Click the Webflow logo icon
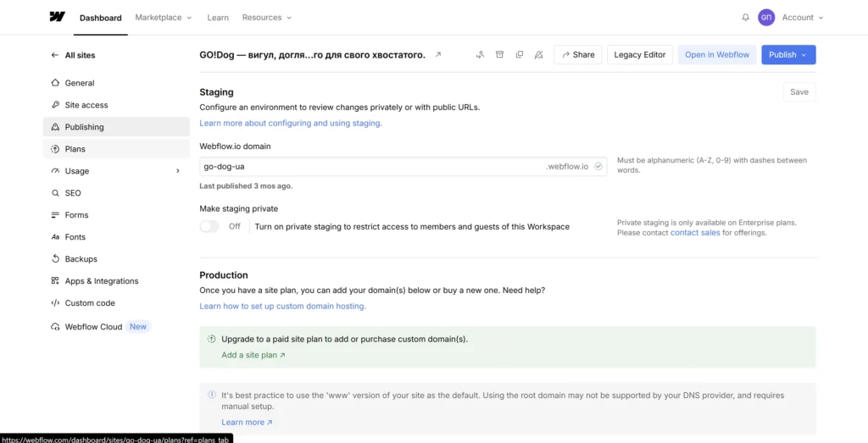 57,17
